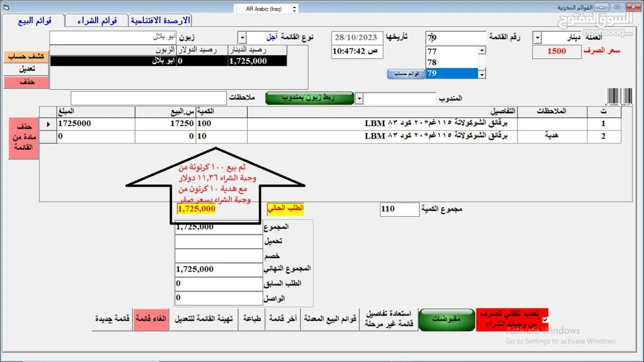Click the row selector arrow beside 1725000
644x362 pixels.
pos(48,124)
